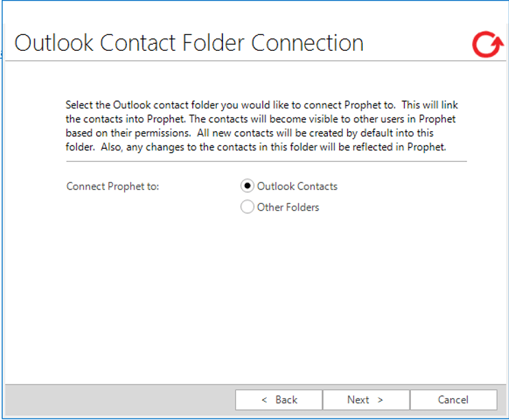
Task: Click the separator line below the description
Action: (x=266, y=161)
